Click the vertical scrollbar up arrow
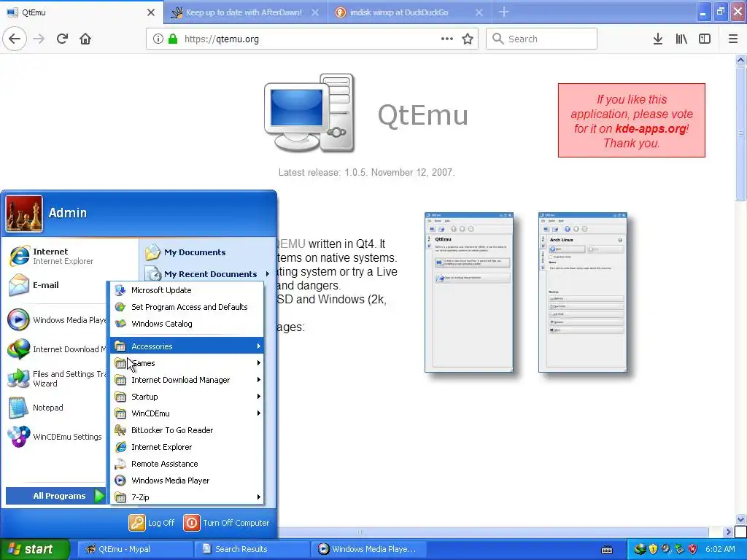Image resolution: width=747 pixels, height=560 pixels. (x=740, y=60)
